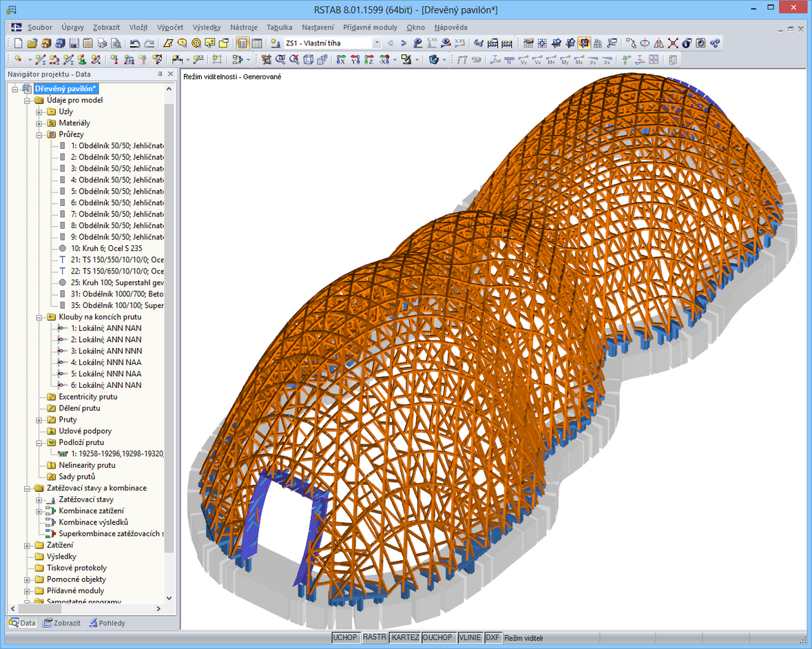Image resolution: width=812 pixels, height=649 pixels.
Task: Select cross-section 21: TS 150/550/10/10/0
Action: (117, 260)
